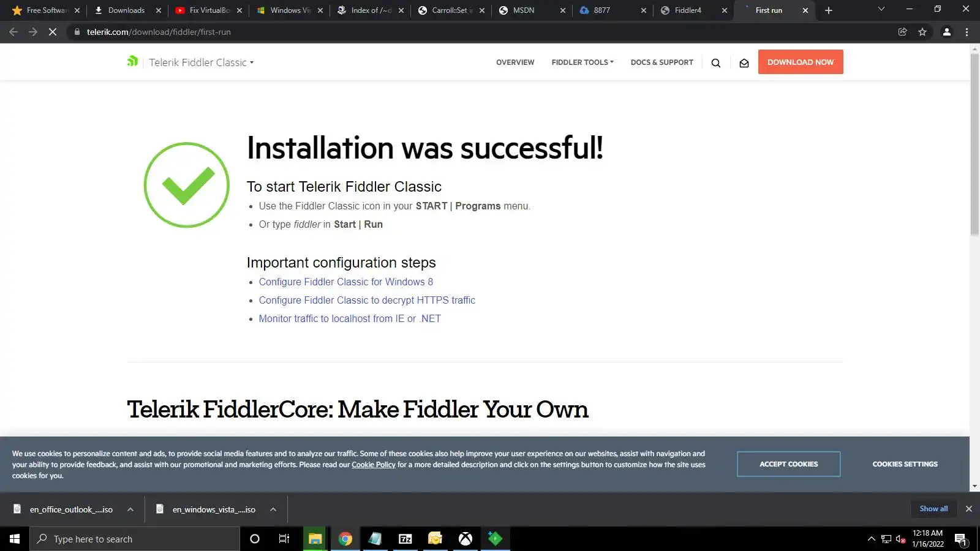
Task: Open the Overview nav item
Action: tap(515, 62)
